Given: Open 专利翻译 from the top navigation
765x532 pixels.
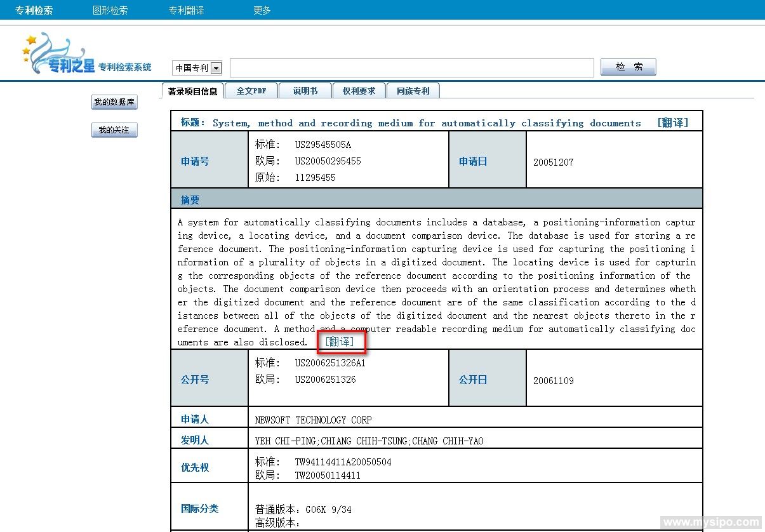Looking at the screenshot, I should pyautogui.click(x=186, y=10).
